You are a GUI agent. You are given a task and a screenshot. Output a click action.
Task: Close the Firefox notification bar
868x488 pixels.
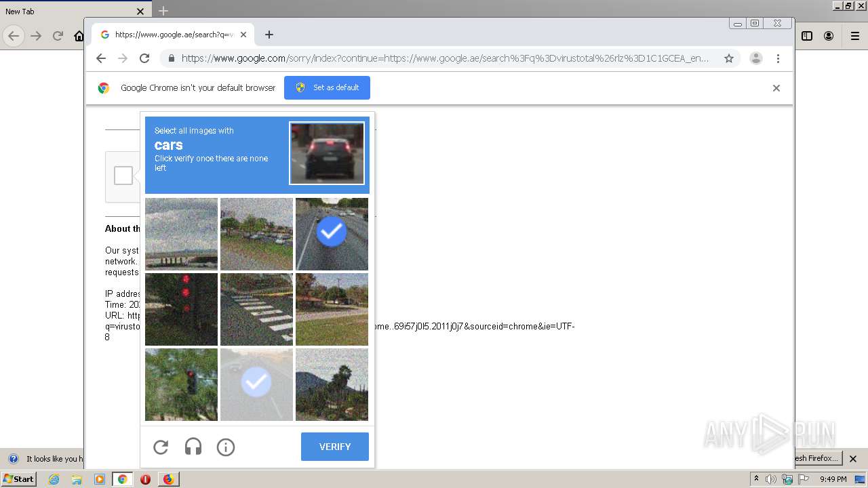click(853, 459)
